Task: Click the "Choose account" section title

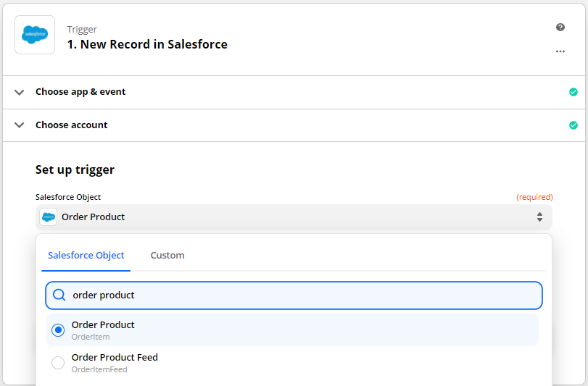Action: [x=71, y=125]
